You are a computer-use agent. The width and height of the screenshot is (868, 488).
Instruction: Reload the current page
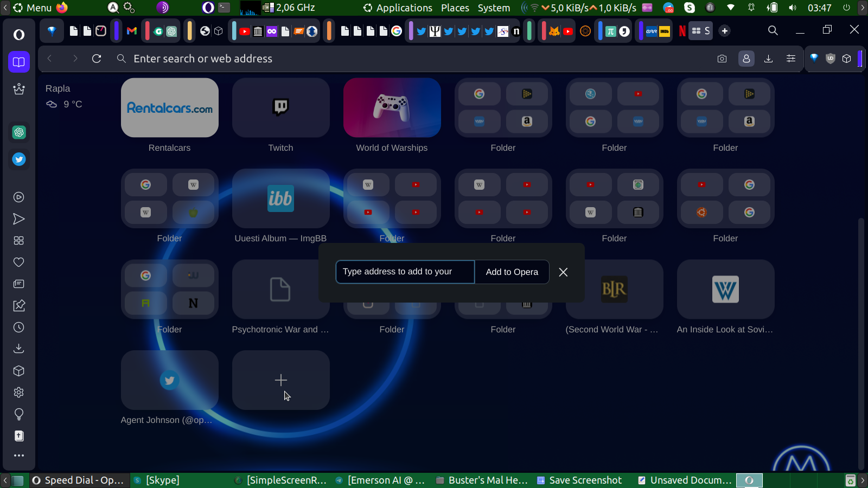tap(97, 59)
